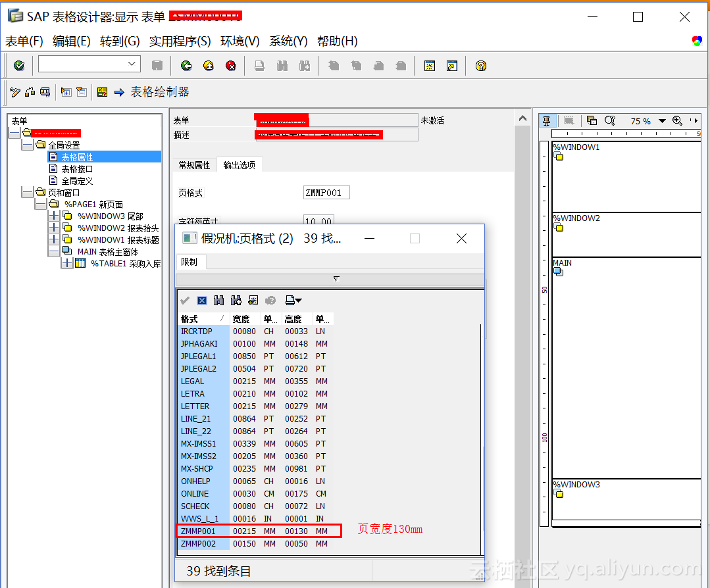Screen dimensions: 710x588
Task: Open the 转到(G) menu
Action: (120, 41)
